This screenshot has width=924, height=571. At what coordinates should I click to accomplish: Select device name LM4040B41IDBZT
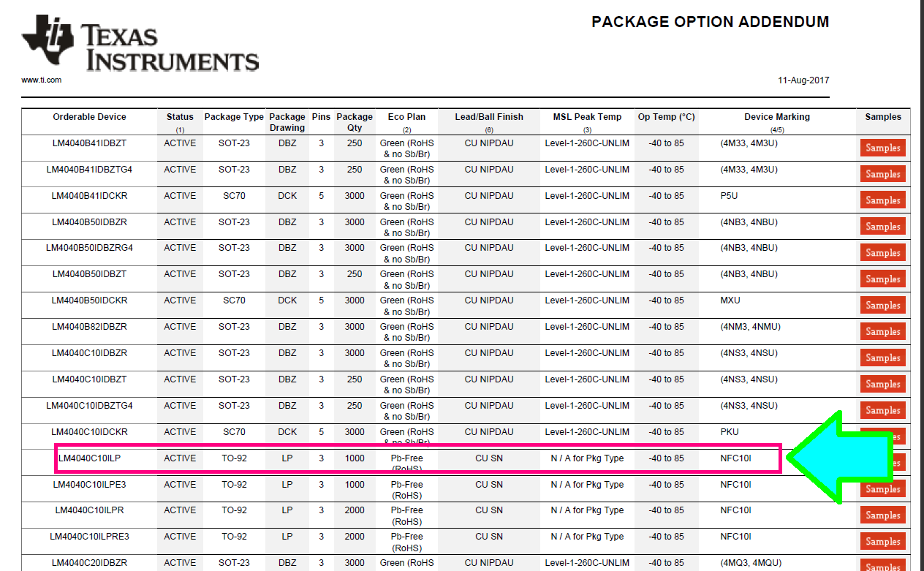click(x=89, y=143)
